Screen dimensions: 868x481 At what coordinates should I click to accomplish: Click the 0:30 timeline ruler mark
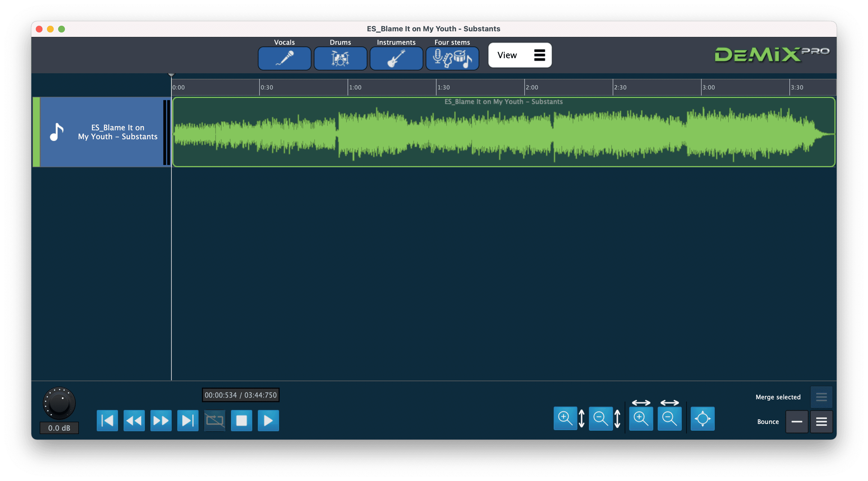click(266, 87)
